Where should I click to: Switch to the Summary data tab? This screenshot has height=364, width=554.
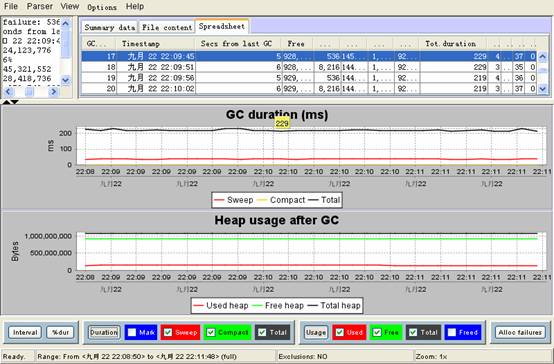(110, 27)
